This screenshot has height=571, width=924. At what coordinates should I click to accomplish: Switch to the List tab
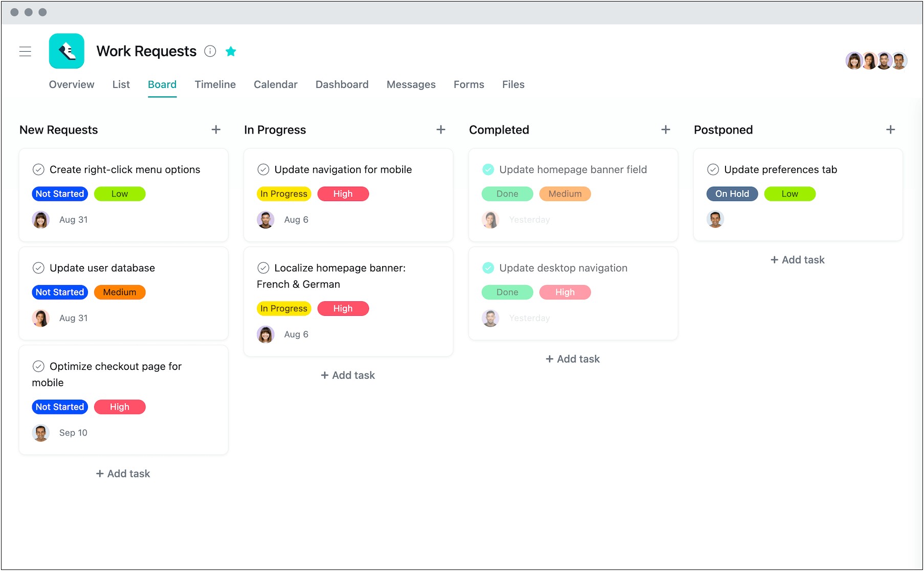[x=121, y=84]
